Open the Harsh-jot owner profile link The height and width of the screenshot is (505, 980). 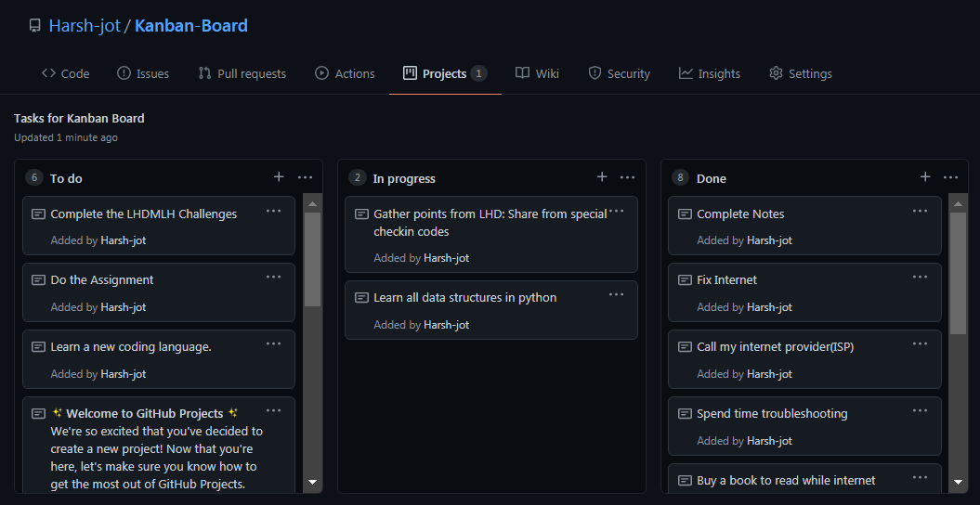click(85, 26)
